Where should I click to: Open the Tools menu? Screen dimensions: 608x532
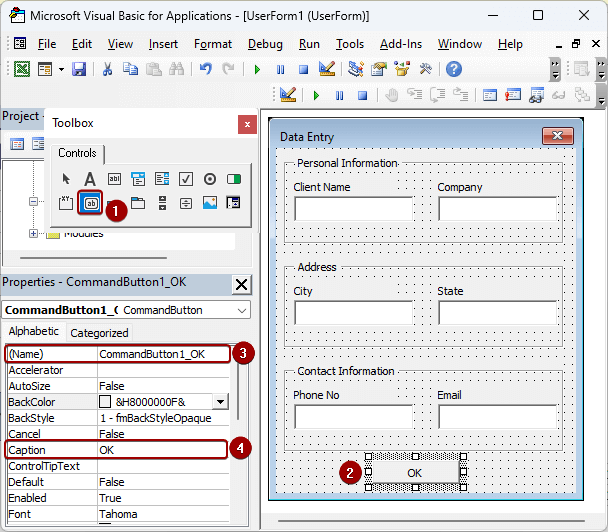coord(350,44)
